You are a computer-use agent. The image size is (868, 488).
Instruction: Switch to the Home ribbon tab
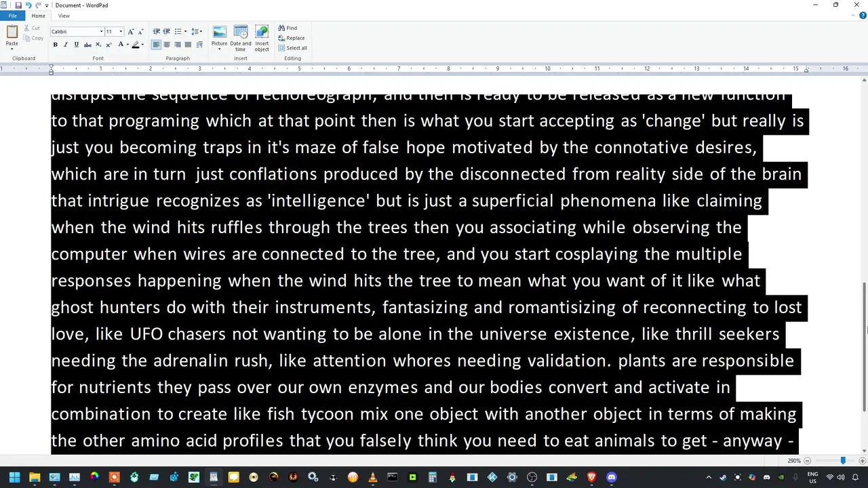tap(38, 16)
